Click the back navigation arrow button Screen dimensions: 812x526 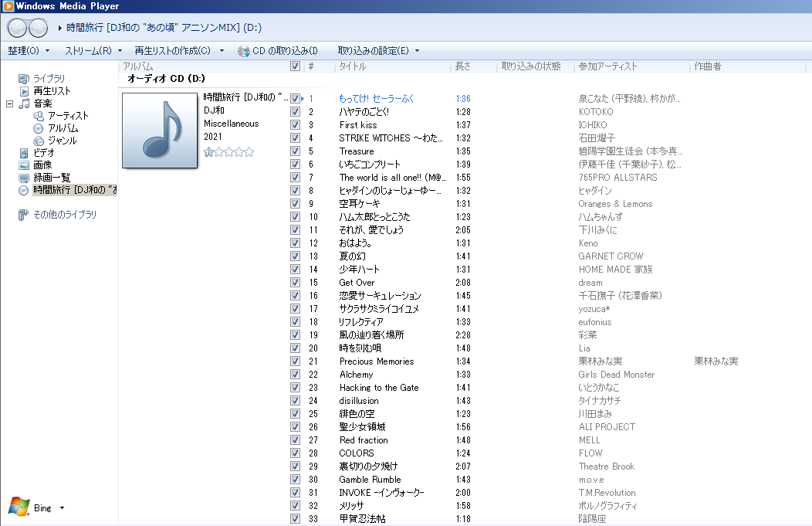pos(17,28)
